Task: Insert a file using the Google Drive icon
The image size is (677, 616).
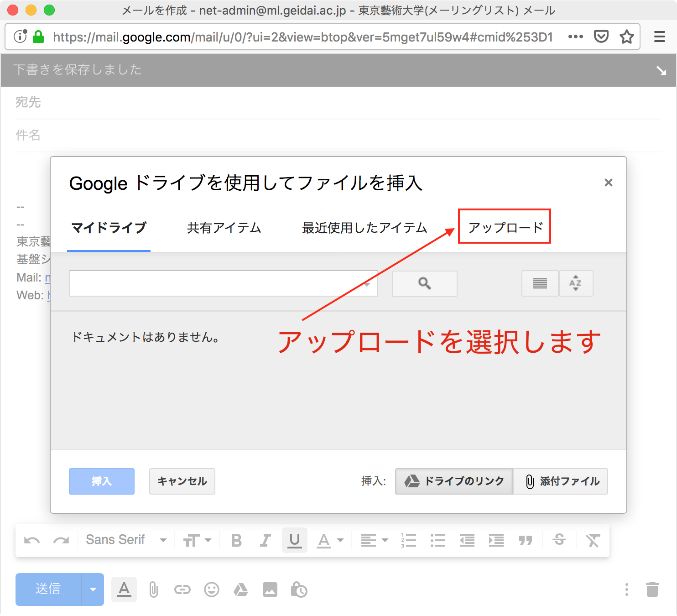Action: [241, 589]
